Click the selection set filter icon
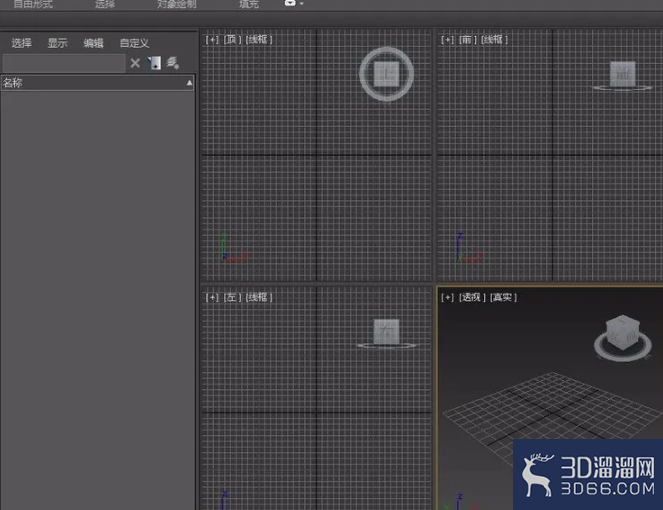 [x=154, y=63]
